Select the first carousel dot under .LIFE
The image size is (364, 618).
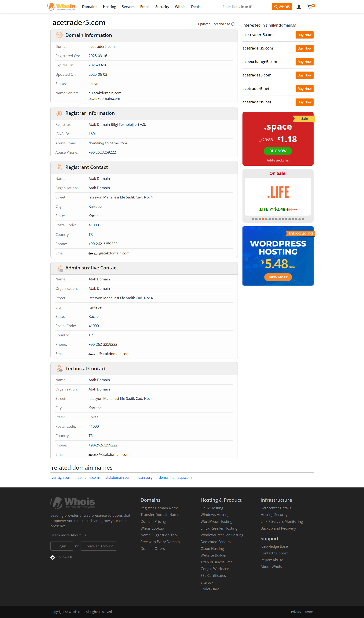pyautogui.click(x=253, y=219)
